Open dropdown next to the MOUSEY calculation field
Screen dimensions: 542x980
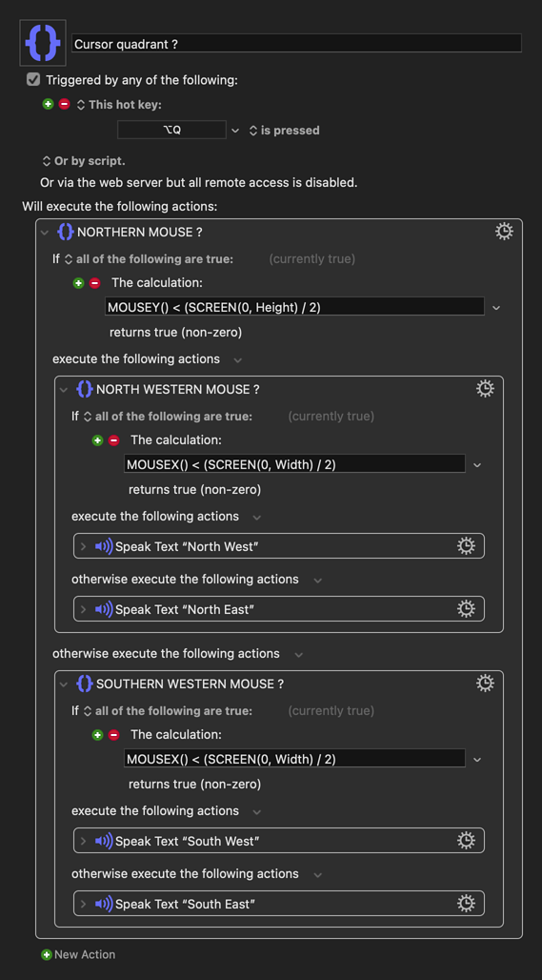point(495,308)
